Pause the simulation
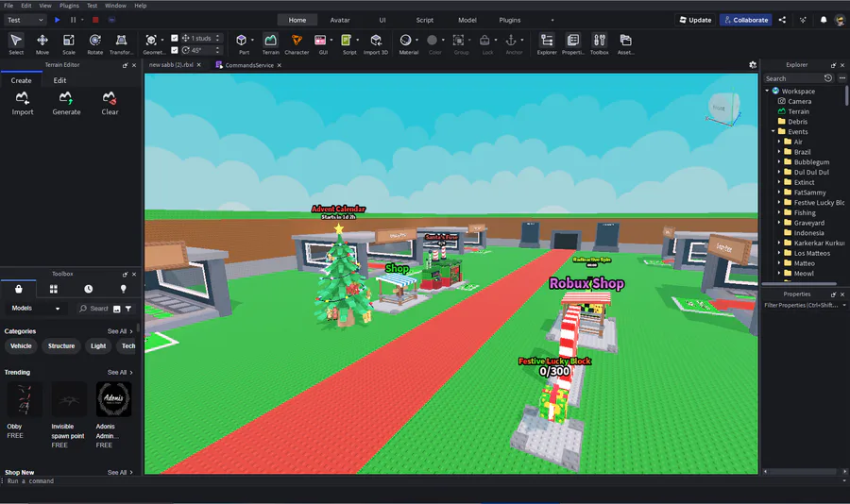This screenshot has width=850, height=504. pos(73,20)
